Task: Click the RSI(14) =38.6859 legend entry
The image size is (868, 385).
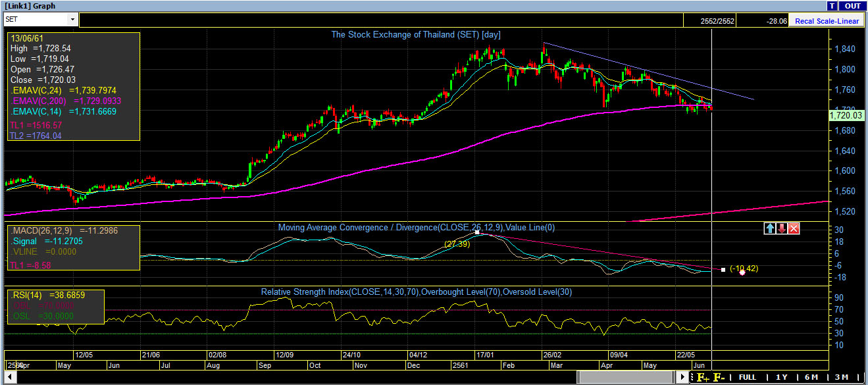Action: point(47,295)
